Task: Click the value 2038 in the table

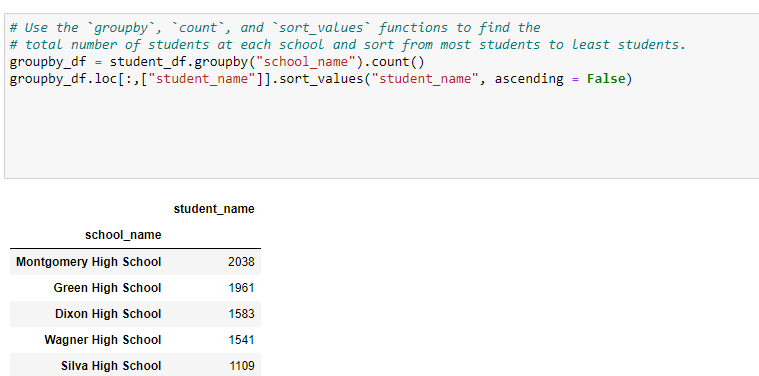Action: point(241,262)
